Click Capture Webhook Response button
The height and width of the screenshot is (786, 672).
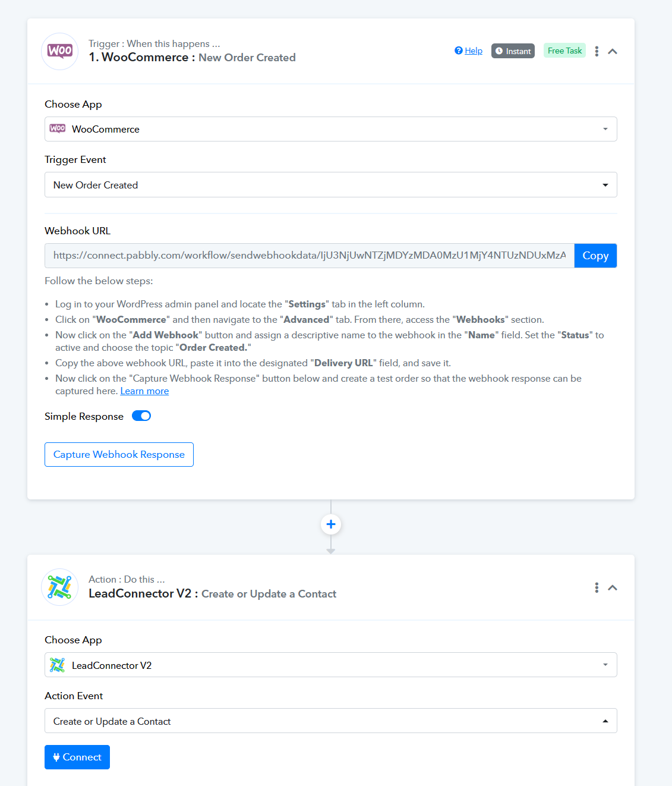[x=119, y=455]
